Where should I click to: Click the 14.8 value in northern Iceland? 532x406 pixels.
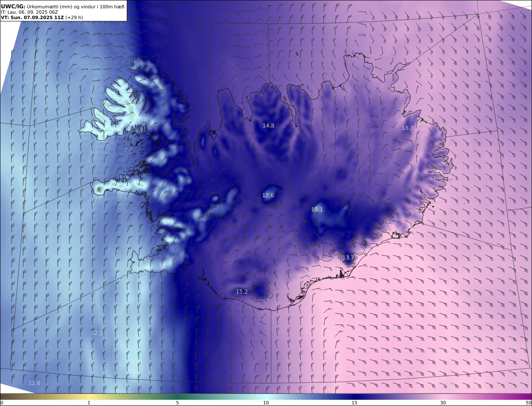point(268,125)
